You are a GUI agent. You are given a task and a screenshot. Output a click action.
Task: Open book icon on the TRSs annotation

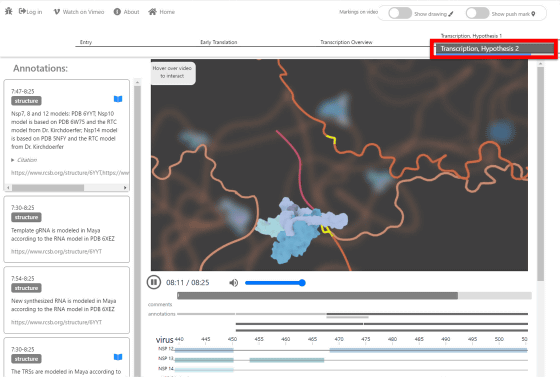click(x=118, y=357)
